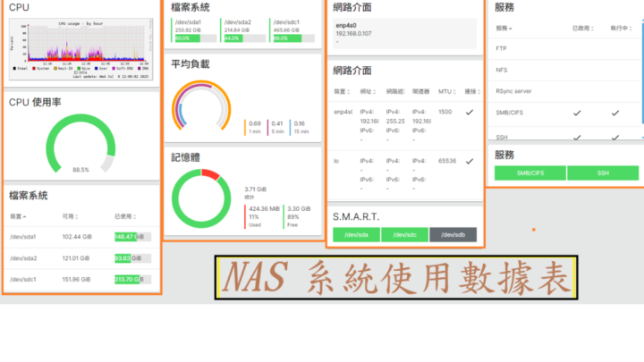Click the /dev/sda1 250.92 GiB card
The width and height of the screenshot is (644, 362).
pyautogui.click(x=194, y=30)
